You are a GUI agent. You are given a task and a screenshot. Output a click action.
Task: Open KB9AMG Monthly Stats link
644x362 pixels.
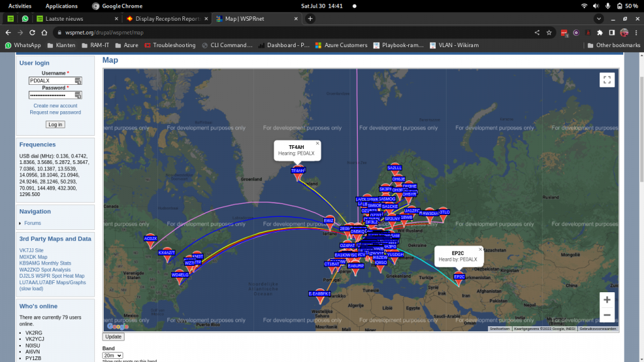[x=45, y=263]
